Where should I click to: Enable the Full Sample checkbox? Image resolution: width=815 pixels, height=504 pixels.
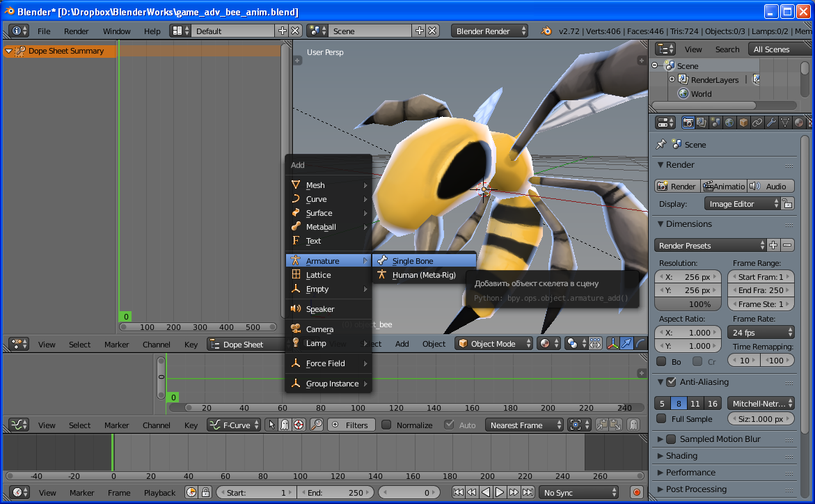pyautogui.click(x=661, y=418)
